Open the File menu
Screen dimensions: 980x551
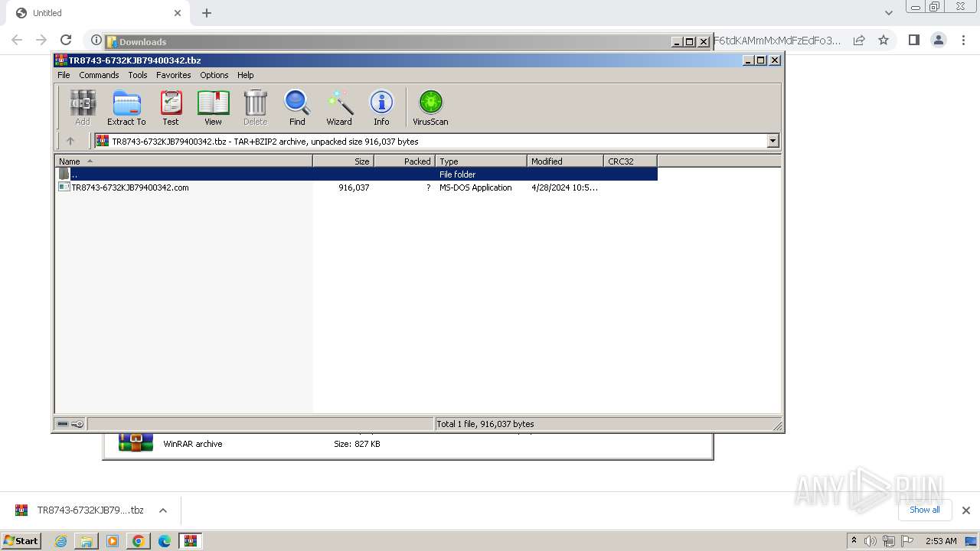click(x=64, y=75)
